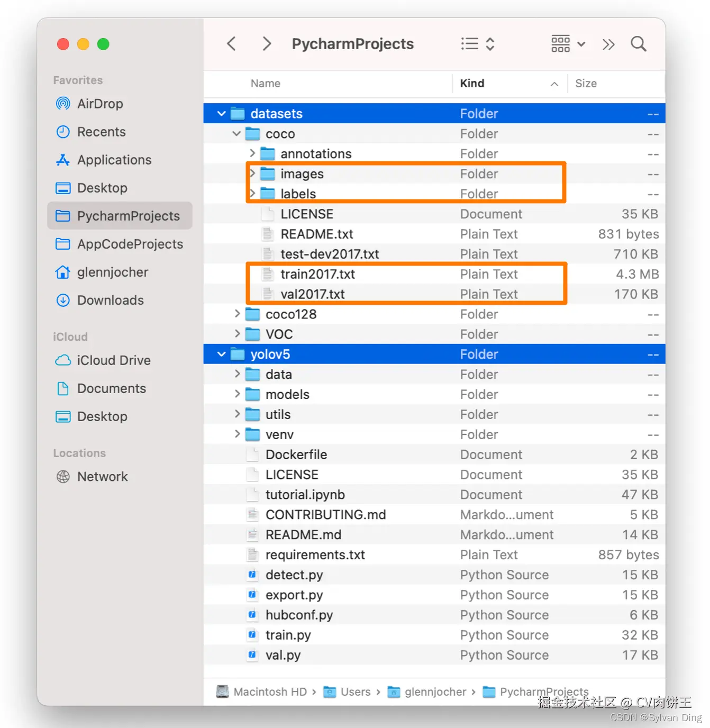Expand the coco128 folder

(x=237, y=314)
